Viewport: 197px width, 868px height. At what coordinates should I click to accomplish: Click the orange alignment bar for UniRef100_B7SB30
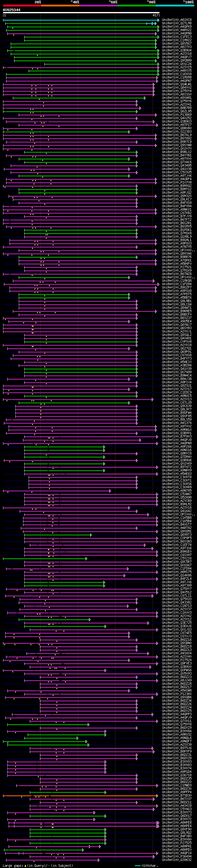coord(80,796)
